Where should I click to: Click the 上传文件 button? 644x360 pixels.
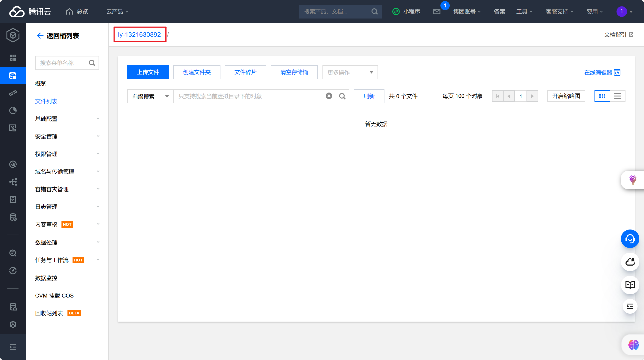(x=148, y=72)
